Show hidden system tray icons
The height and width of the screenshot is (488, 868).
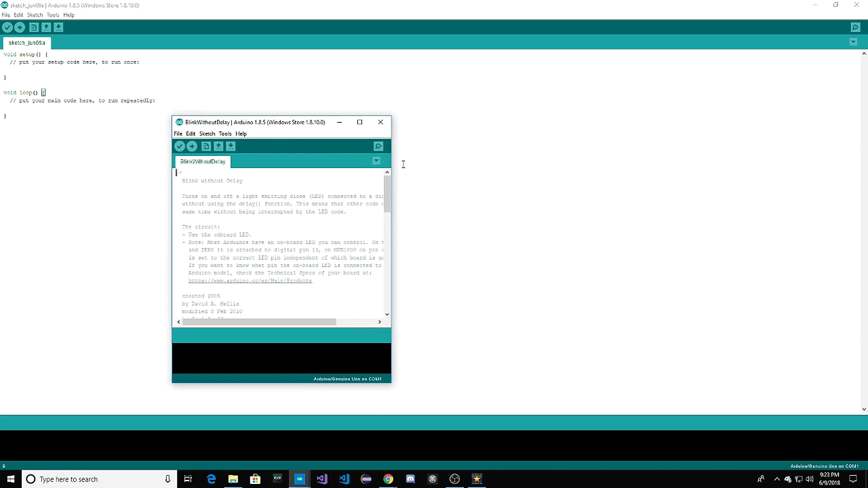777,479
